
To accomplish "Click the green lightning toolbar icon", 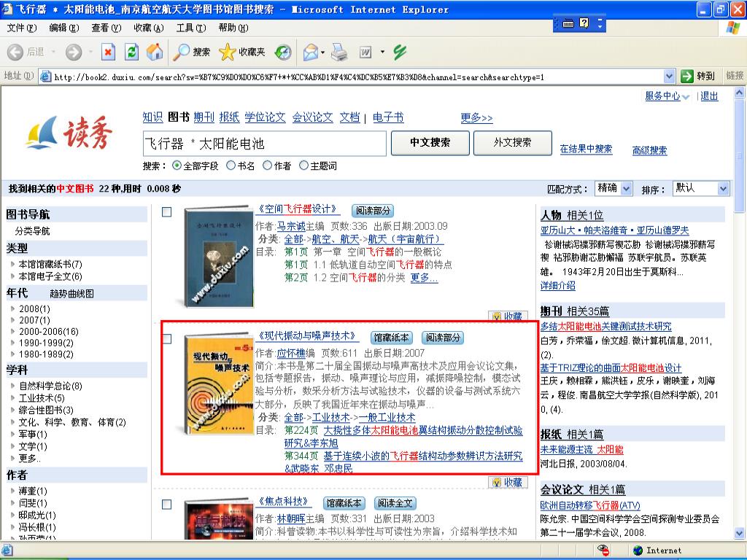I will [x=399, y=52].
